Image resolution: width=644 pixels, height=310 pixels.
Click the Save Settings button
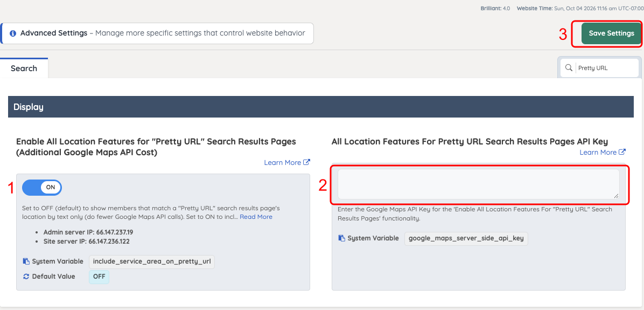[611, 33]
